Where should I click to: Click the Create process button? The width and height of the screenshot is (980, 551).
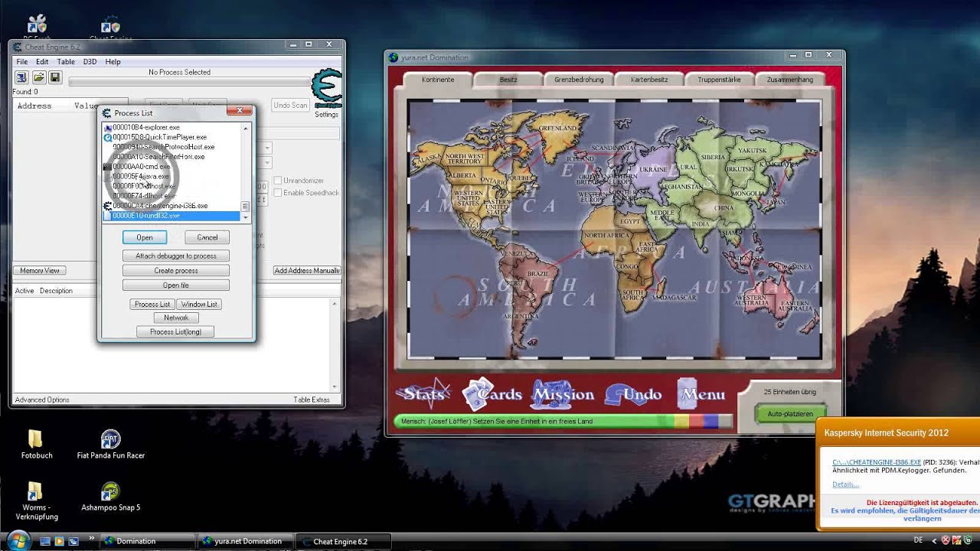click(x=176, y=270)
